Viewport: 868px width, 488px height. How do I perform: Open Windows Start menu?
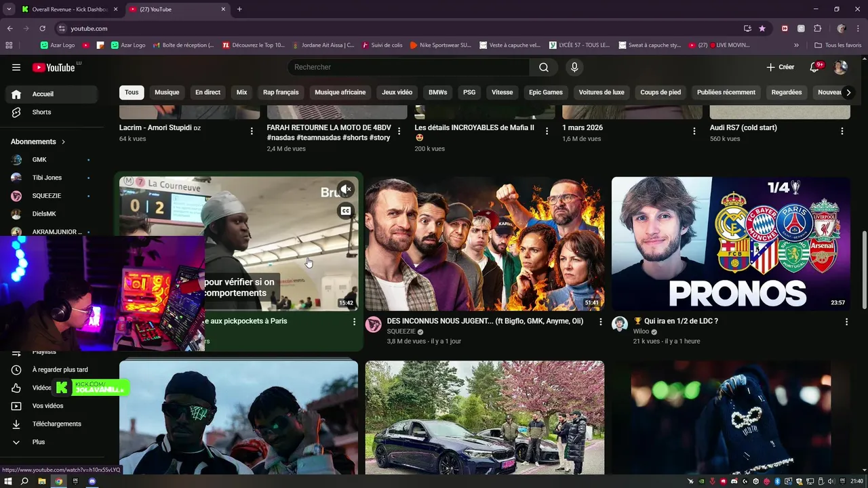coord(8,481)
